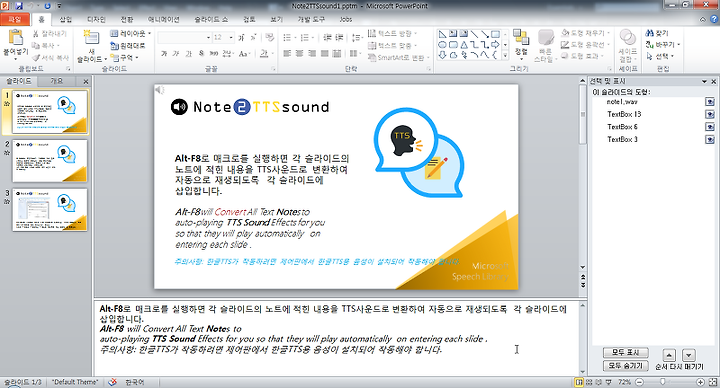The image size is (720, 388).
Task: Switch to Outline (개요) pane tab
Action: click(56, 81)
